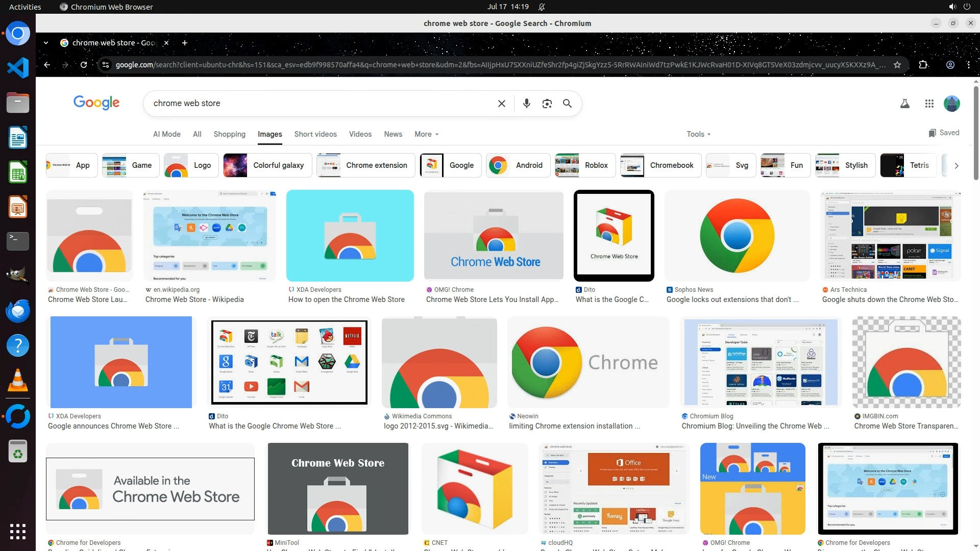Open Search Labs flask icon
Image resolution: width=980 pixels, height=551 pixels.
point(904,104)
